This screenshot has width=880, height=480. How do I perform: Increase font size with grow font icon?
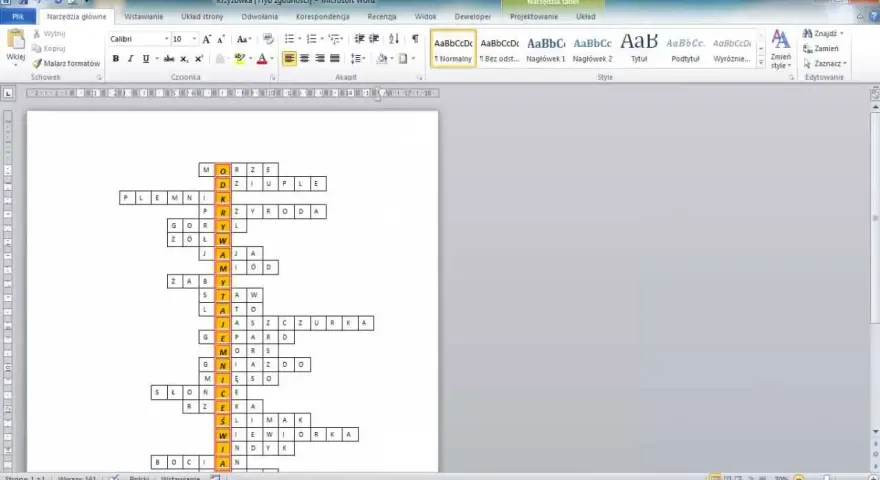point(207,39)
